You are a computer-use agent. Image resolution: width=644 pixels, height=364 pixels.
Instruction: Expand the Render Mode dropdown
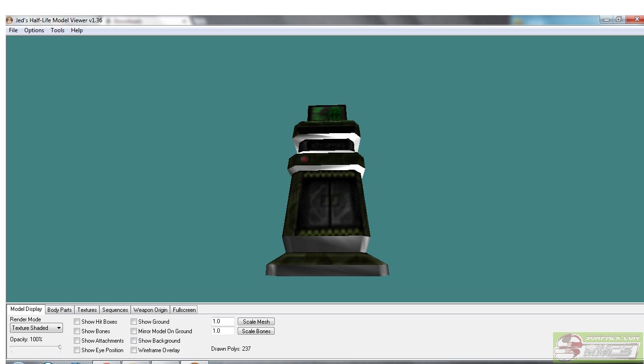coord(36,328)
